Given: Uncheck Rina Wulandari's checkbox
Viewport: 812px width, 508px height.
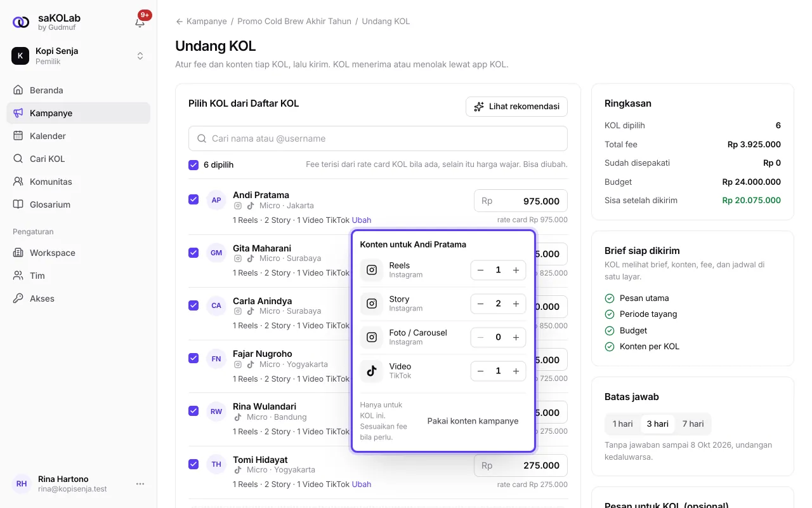Looking at the screenshot, I should (x=193, y=411).
